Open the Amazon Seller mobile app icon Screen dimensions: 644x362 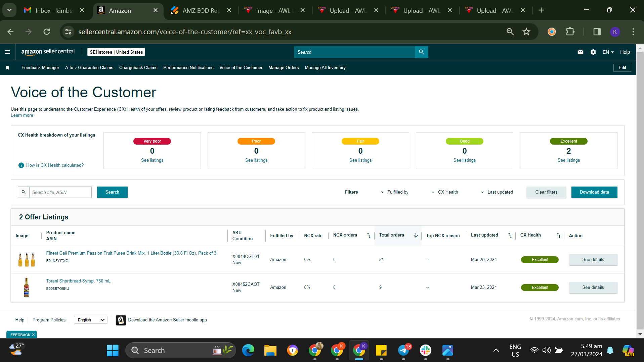(121, 320)
